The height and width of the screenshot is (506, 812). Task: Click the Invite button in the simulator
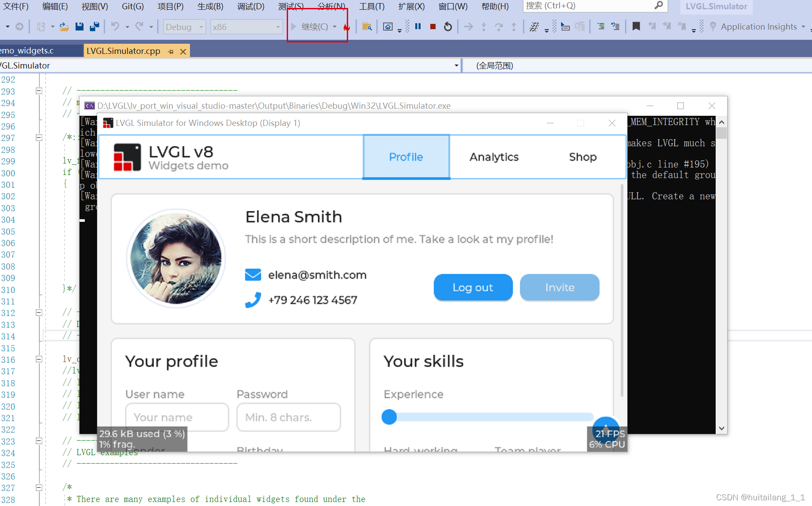[559, 287]
